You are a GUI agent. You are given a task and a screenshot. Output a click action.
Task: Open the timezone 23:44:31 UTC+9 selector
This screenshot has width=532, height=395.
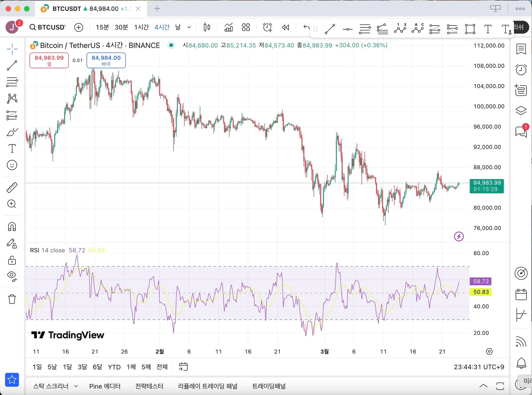click(x=479, y=367)
